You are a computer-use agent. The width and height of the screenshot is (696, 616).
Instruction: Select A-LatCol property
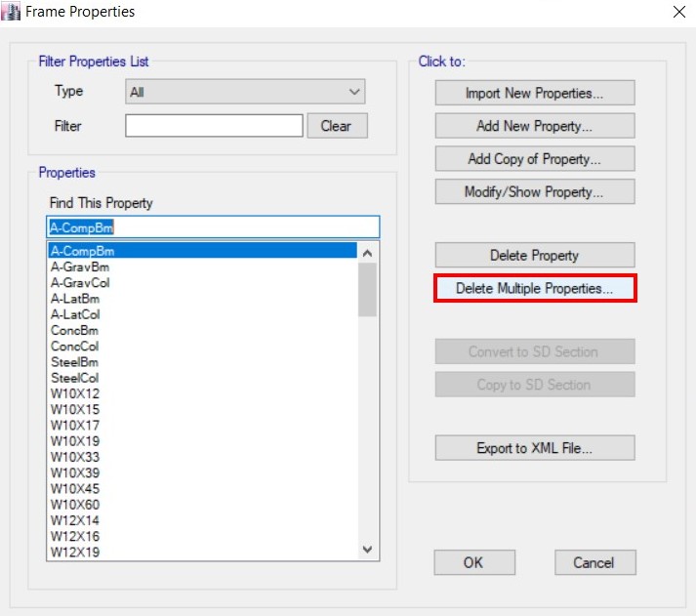pyautogui.click(x=202, y=314)
